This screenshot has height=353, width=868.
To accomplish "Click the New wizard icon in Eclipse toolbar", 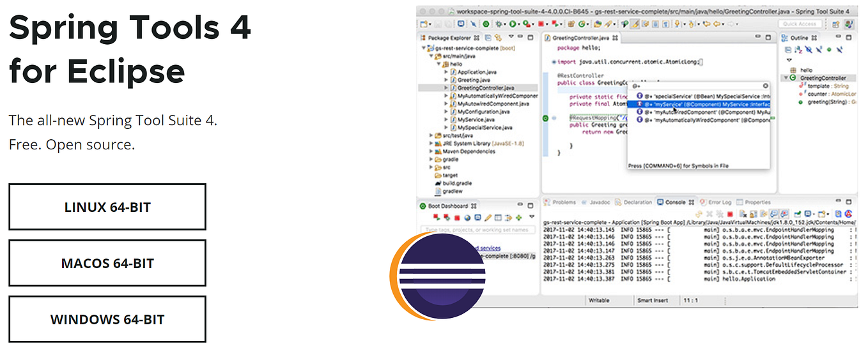I will click(423, 24).
